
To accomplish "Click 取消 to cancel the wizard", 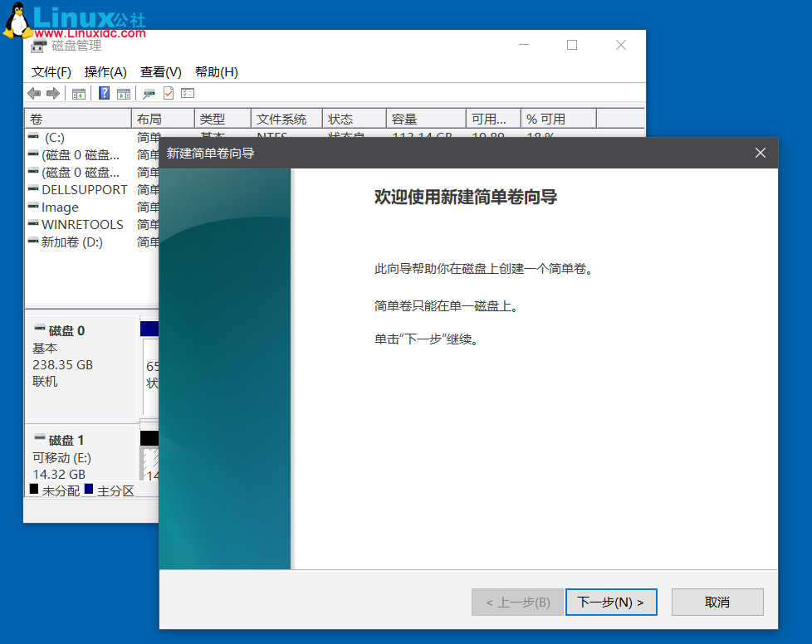I will [717, 602].
